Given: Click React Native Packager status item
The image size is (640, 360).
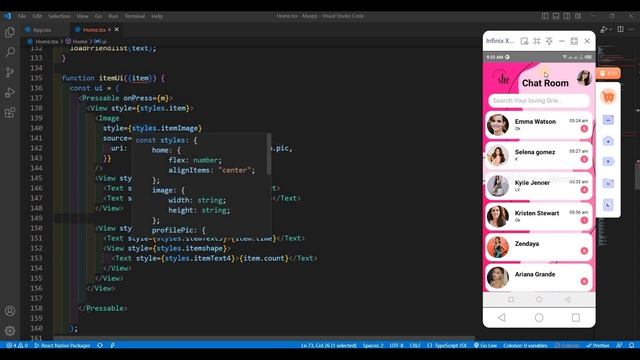Looking at the screenshot, I should 62,345.
